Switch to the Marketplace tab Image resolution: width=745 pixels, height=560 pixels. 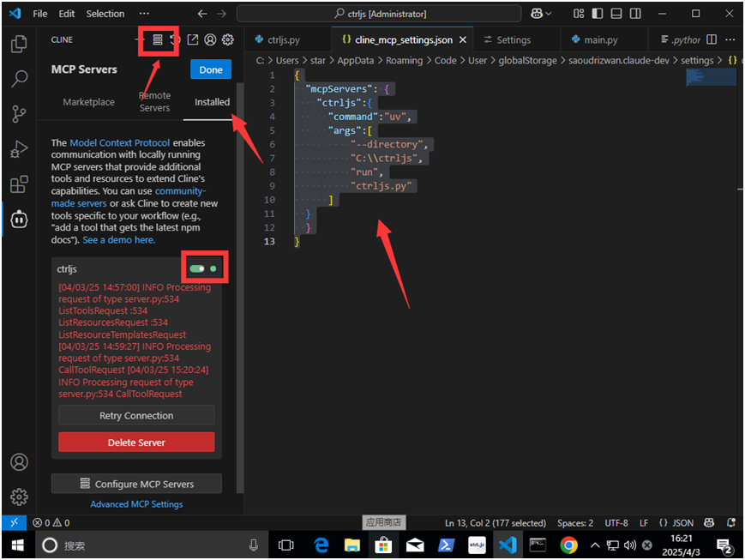pos(89,102)
